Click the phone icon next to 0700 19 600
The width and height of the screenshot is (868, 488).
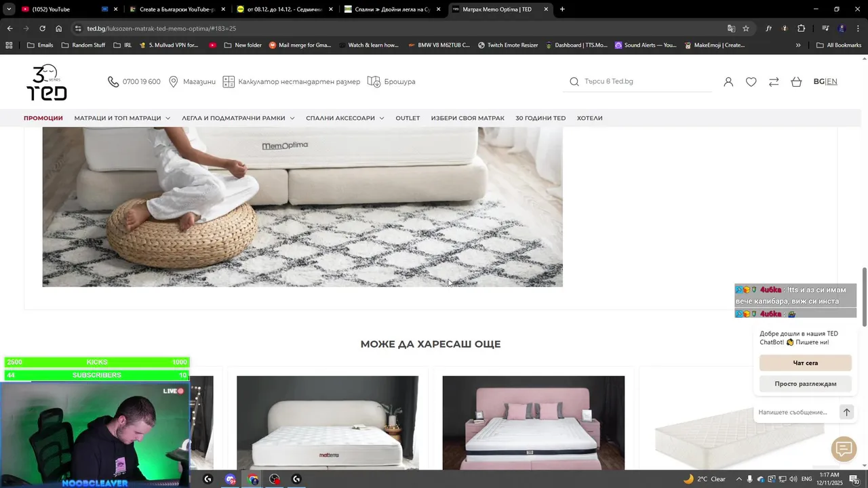113,82
